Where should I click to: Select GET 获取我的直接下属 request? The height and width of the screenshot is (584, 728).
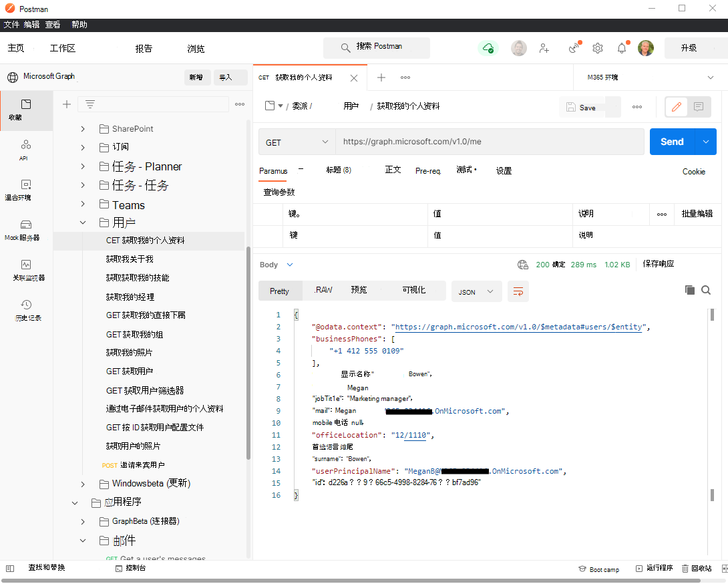146,315
